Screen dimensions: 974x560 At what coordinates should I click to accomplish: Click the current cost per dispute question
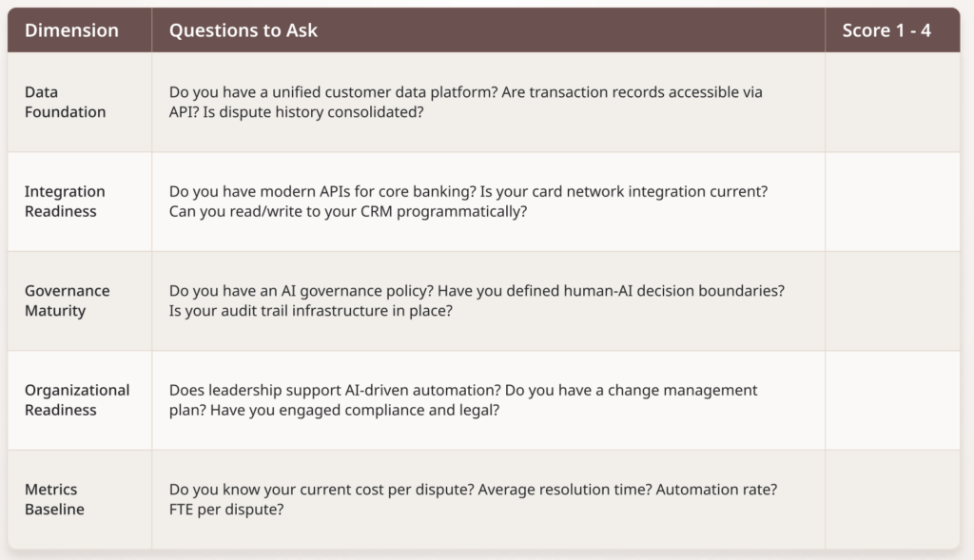(x=321, y=489)
